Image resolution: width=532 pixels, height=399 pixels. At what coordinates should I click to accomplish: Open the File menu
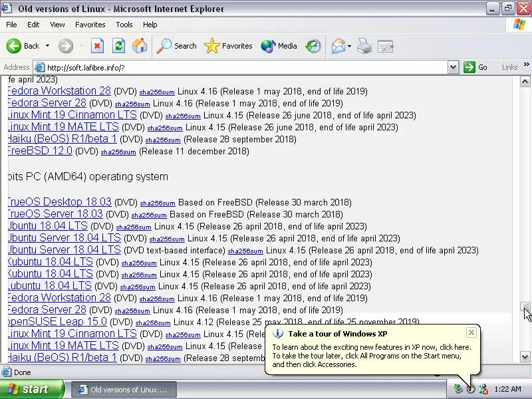[11, 25]
